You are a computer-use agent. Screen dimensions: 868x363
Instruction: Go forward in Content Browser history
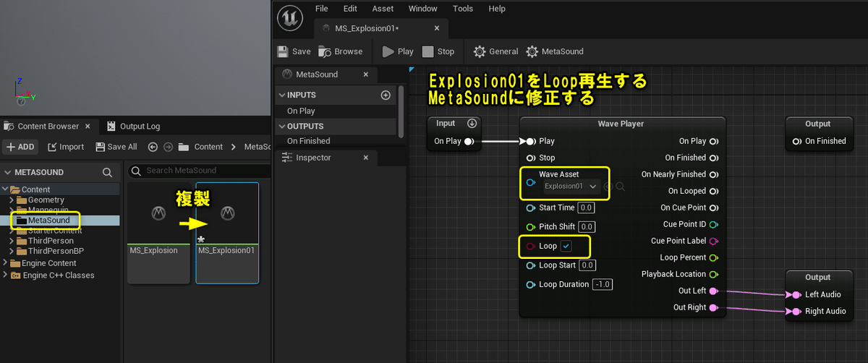point(169,147)
